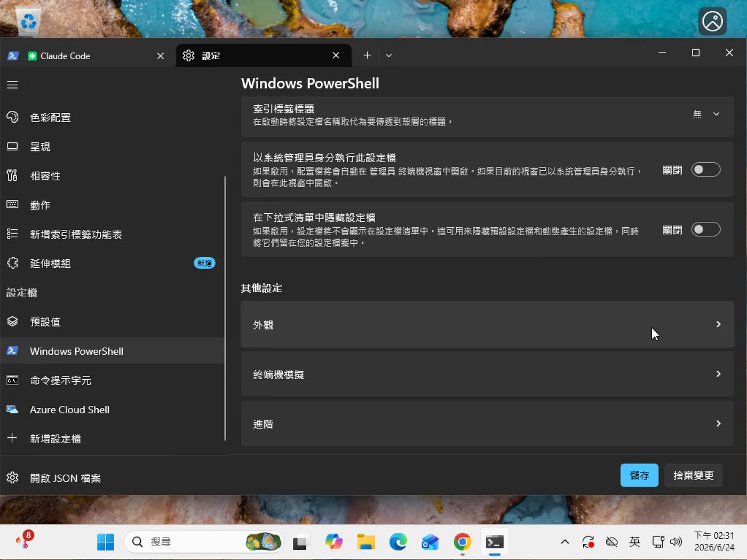Click the 其他設定 section heading
The image size is (747, 560).
pyautogui.click(x=261, y=288)
